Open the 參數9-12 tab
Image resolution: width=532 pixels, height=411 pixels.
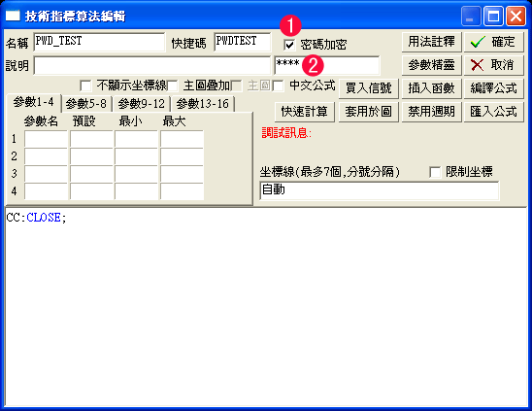click(x=141, y=104)
